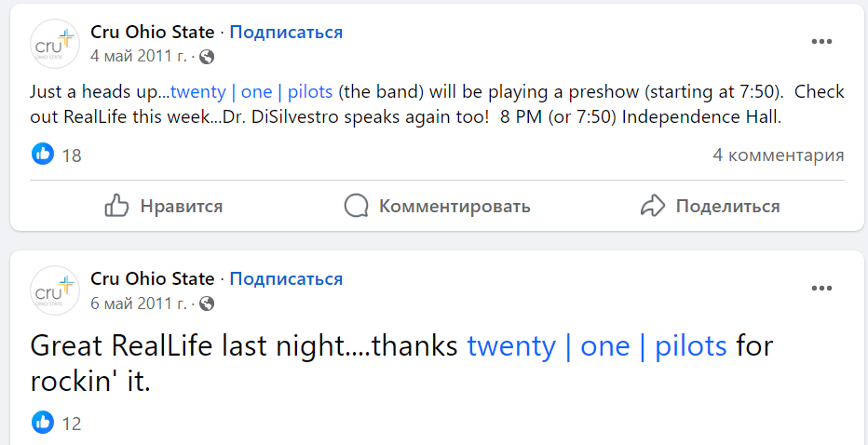
Task: Like the first post with Нравится button
Action: [x=165, y=206]
